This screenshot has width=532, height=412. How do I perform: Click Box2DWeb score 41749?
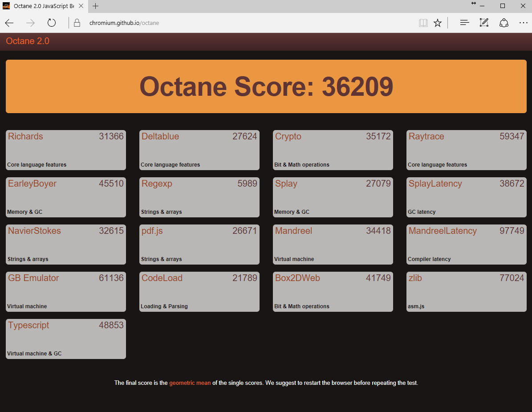[x=378, y=278]
